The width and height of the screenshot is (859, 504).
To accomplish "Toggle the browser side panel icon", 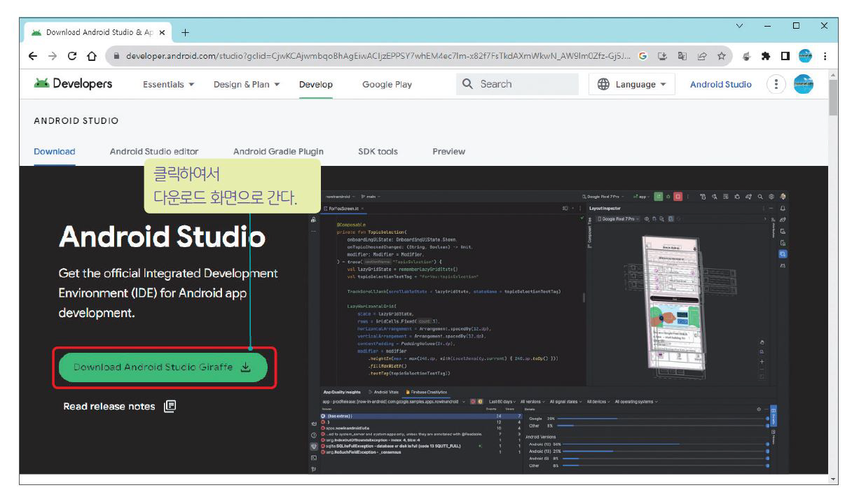I will (x=785, y=57).
